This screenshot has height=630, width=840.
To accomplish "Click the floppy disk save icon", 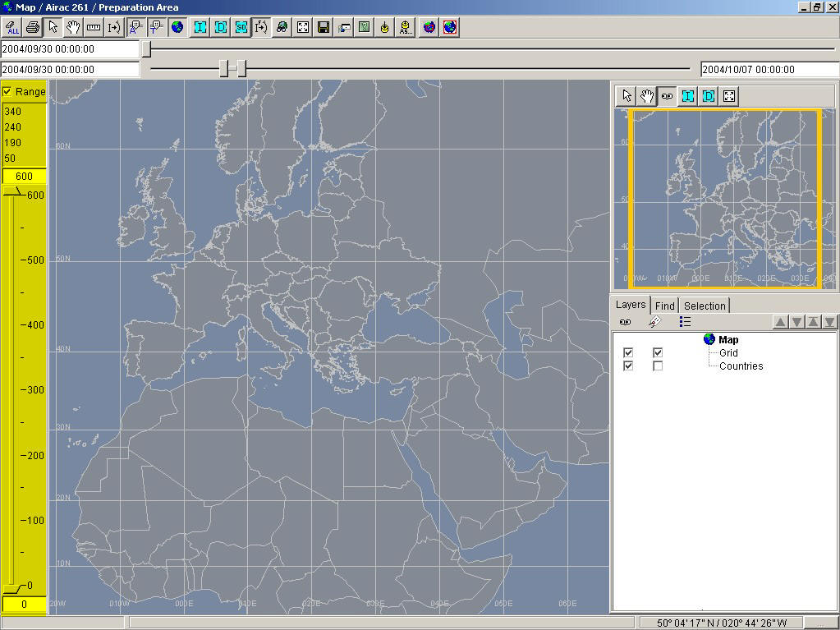I will pyautogui.click(x=324, y=27).
